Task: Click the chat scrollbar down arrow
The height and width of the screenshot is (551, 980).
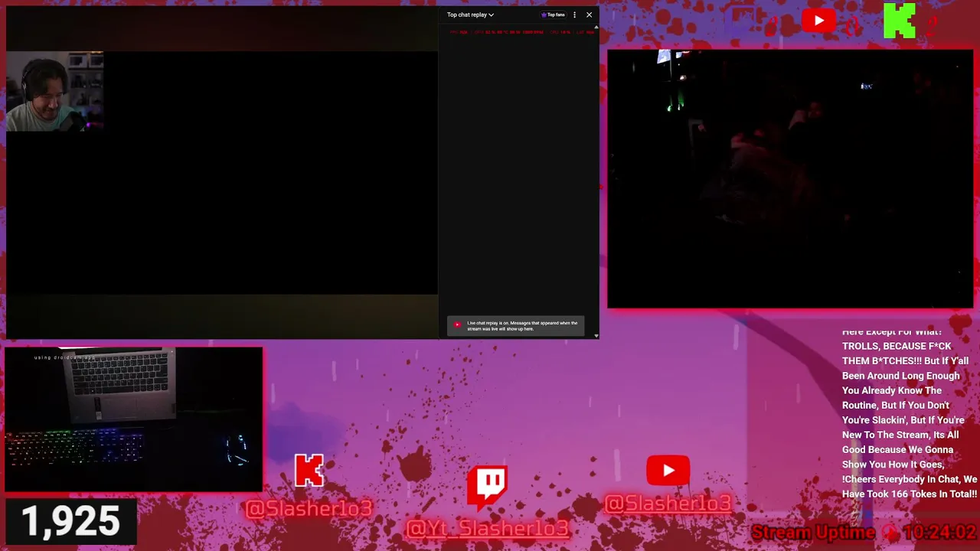Action: 596,335
